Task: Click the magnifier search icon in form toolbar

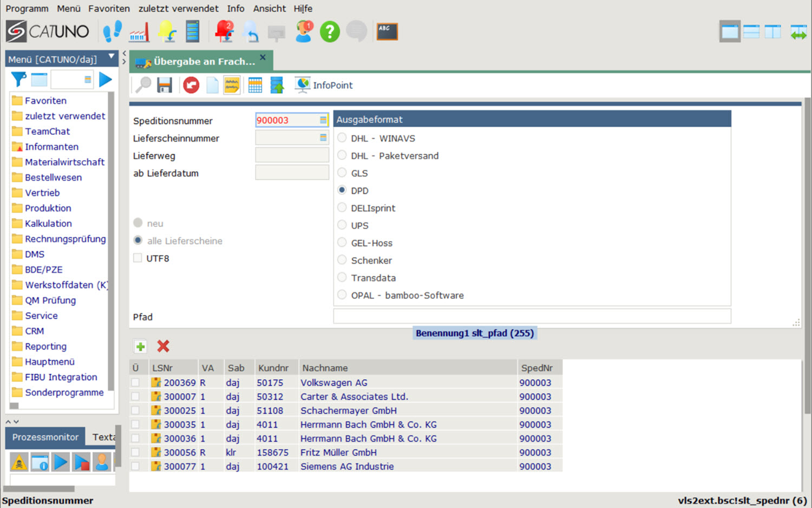Action: [x=143, y=85]
